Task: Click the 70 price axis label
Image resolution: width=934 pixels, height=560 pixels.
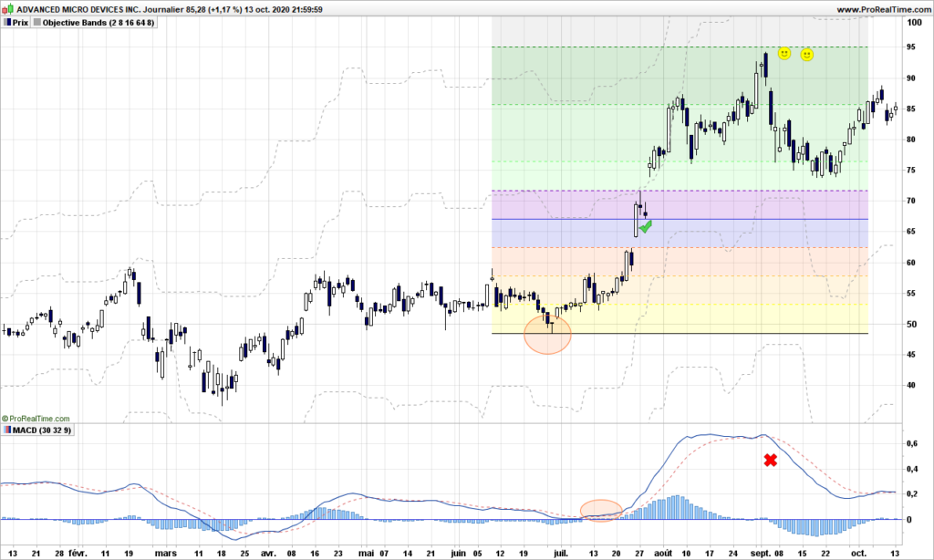Action: point(911,201)
